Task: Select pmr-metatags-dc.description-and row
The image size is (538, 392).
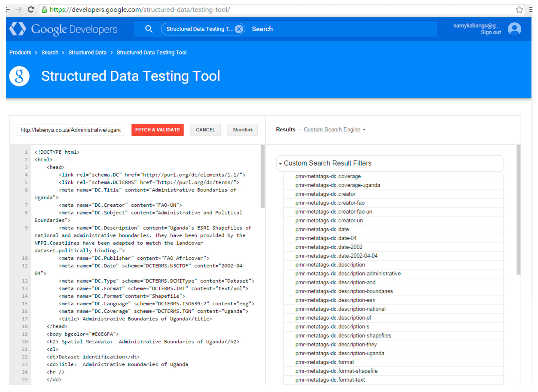Action: coord(393,283)
